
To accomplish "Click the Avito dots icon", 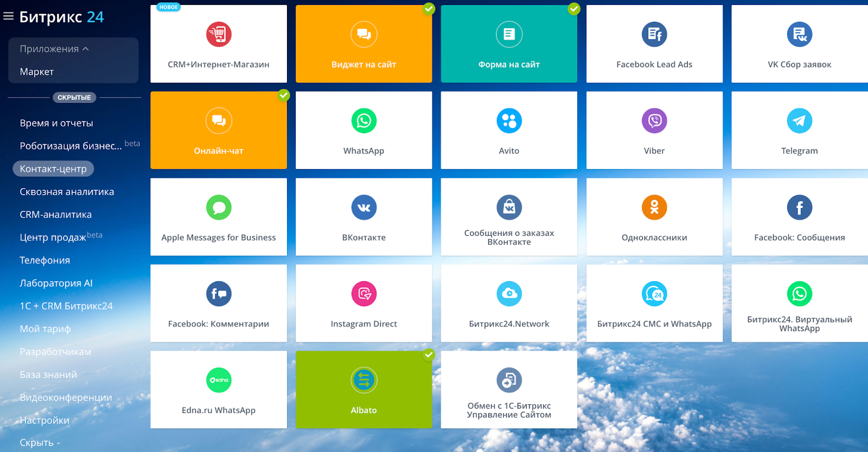I will (509, 121).
